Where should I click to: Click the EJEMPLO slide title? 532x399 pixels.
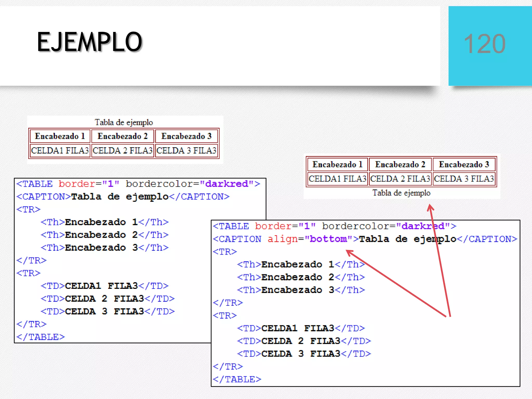[90, 42]
